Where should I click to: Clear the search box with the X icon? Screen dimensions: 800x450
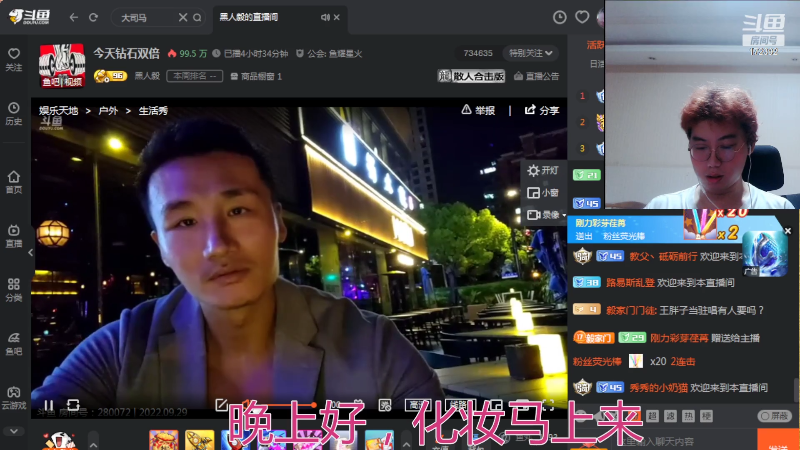183,17
